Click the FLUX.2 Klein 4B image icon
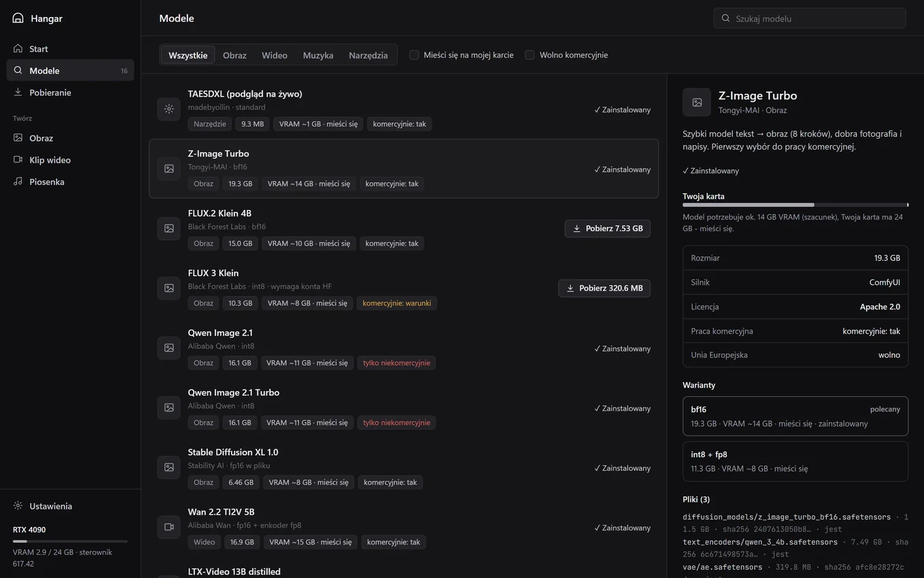 [169, 228]
